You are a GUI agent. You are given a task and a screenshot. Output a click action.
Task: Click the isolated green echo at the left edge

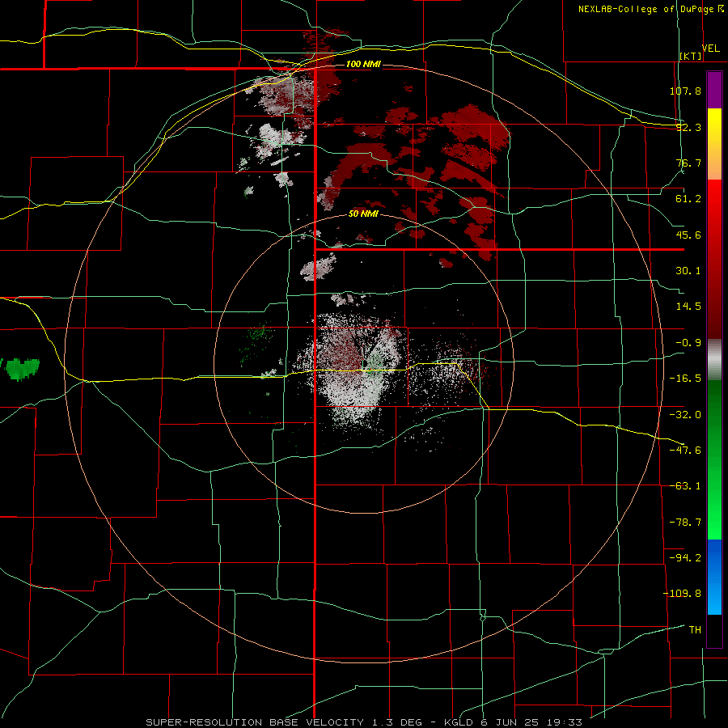[x=21, y=369]
